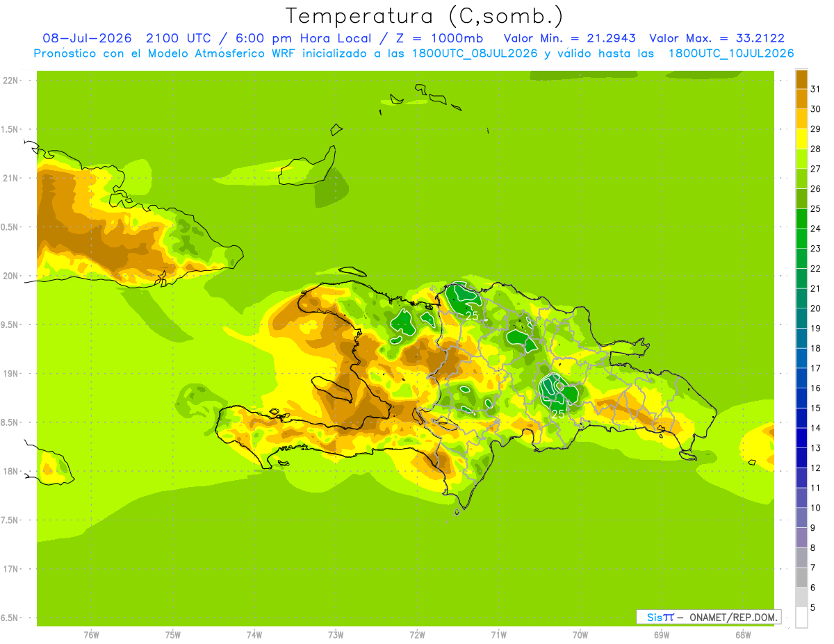Click the title 'Temperatura (C,somb.)'

click(x=424, y=17)
